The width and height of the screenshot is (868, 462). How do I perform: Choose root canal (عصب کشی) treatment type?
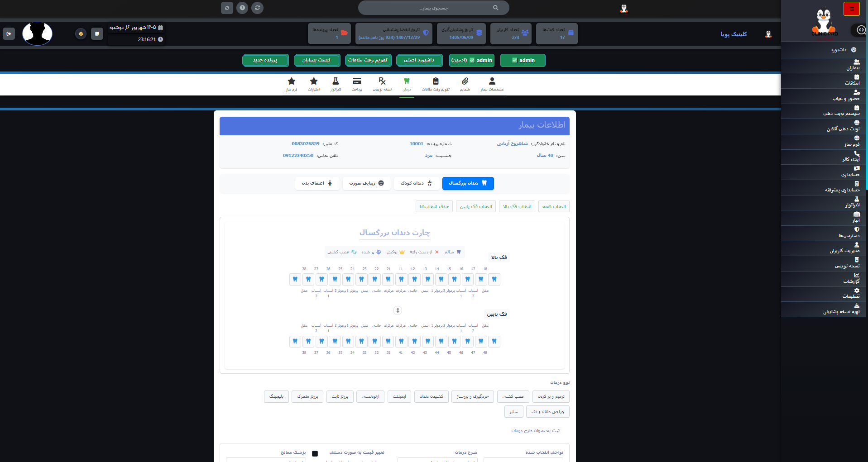513,396
